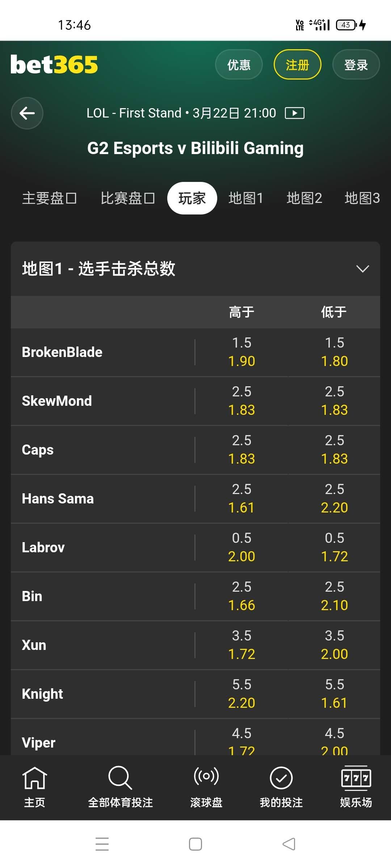Tap the 注册 register button
The width and height of the screenshot is (391, 868).
point(297,65)
